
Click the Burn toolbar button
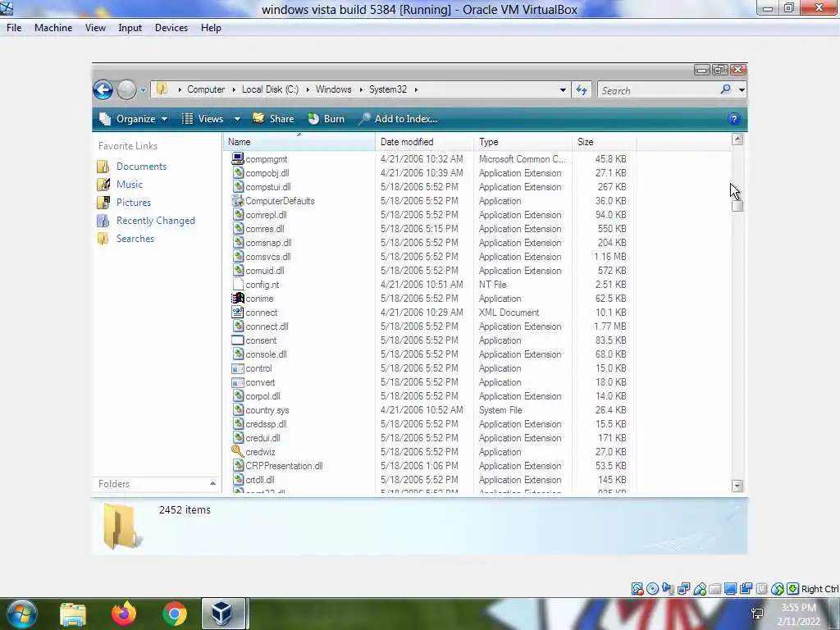(x=326, y=119)
